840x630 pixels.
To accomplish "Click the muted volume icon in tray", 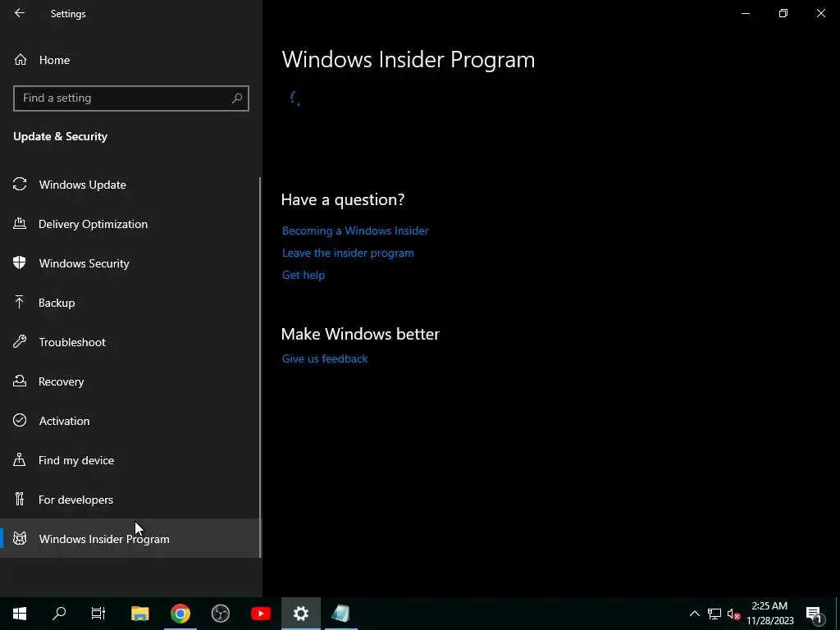I will [733, 614].
